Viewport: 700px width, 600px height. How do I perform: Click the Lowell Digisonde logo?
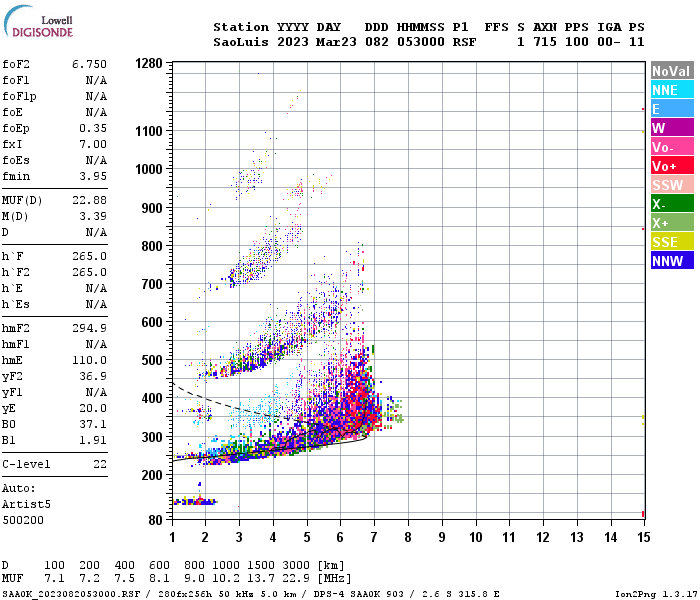point(38,22)
